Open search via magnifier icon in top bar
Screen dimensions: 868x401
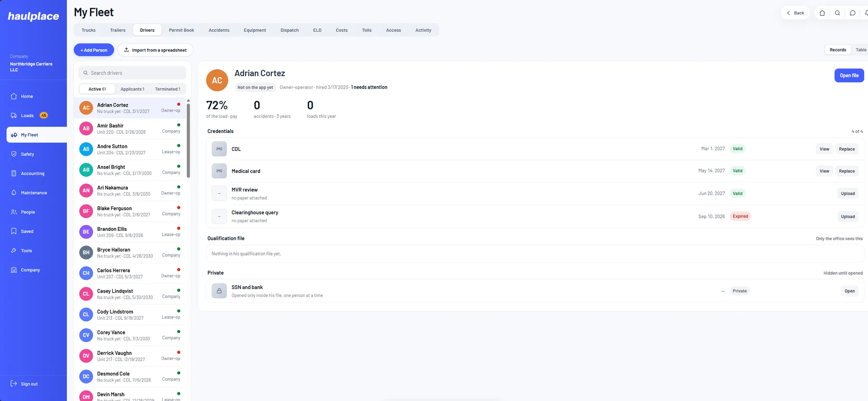(838, 13)
